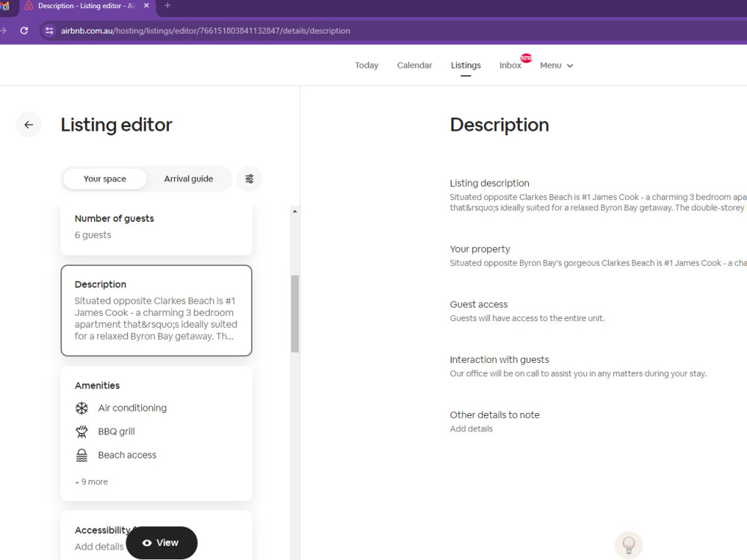Viewport: 747px width, 560px height.
Task: Open the Calendar tab
Action: tap(415, 65)
